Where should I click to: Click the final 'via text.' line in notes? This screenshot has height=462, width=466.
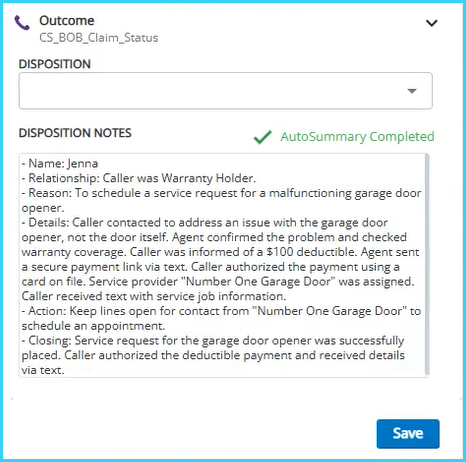click(43, 370)
